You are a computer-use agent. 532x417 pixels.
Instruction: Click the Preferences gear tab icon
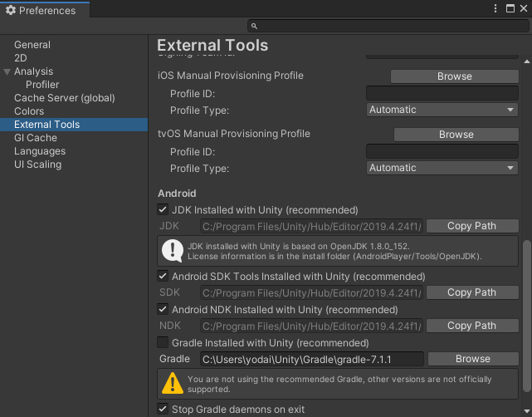pyautogui.click(x=11, y=10)
